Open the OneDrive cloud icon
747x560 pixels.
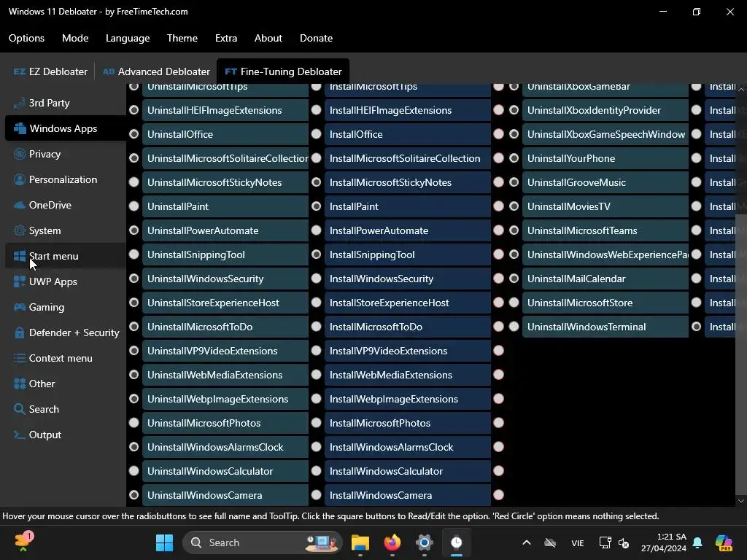(x=19, y=205)
